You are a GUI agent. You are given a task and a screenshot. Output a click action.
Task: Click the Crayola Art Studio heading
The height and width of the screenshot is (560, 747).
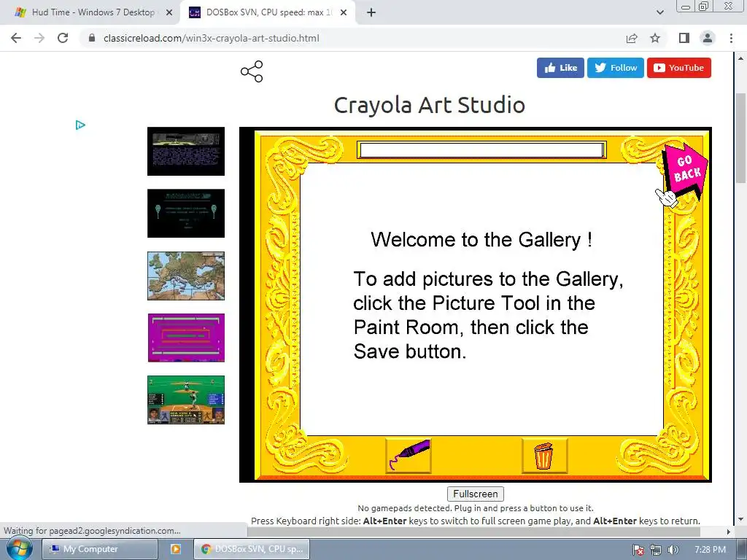429,105
